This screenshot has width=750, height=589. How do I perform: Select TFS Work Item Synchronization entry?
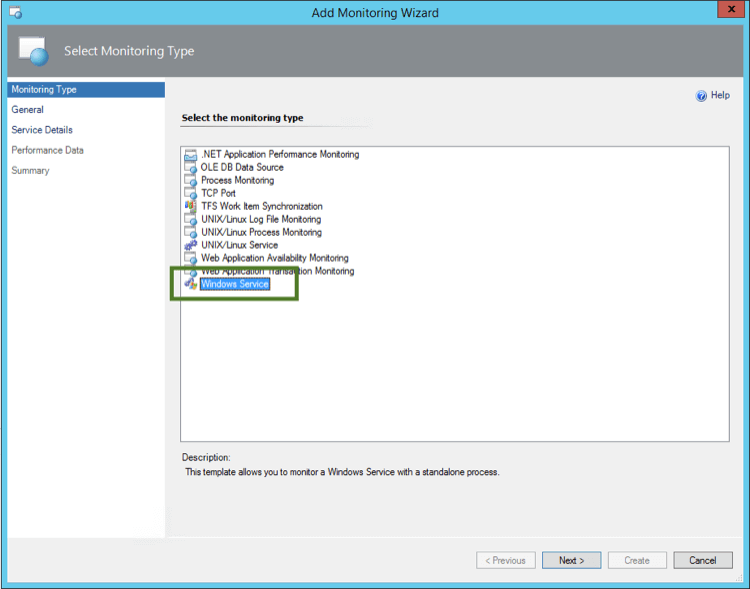(262, 206)
